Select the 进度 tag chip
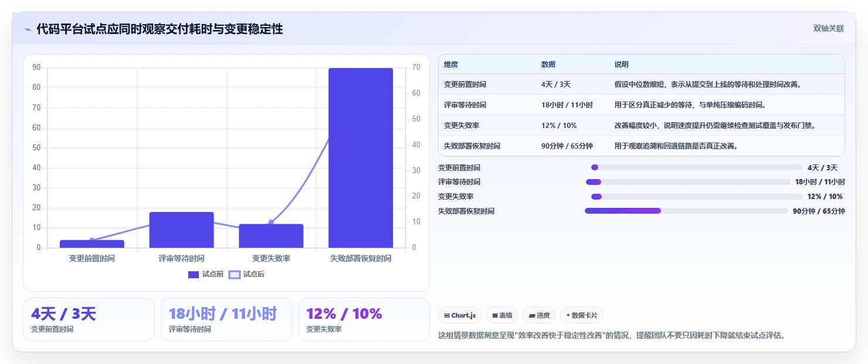 coord(539,315)
